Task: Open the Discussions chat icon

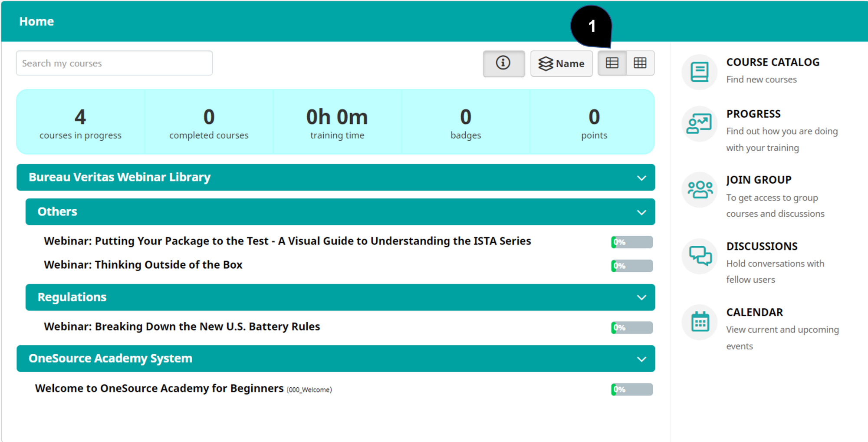Action: pos(699,256)
